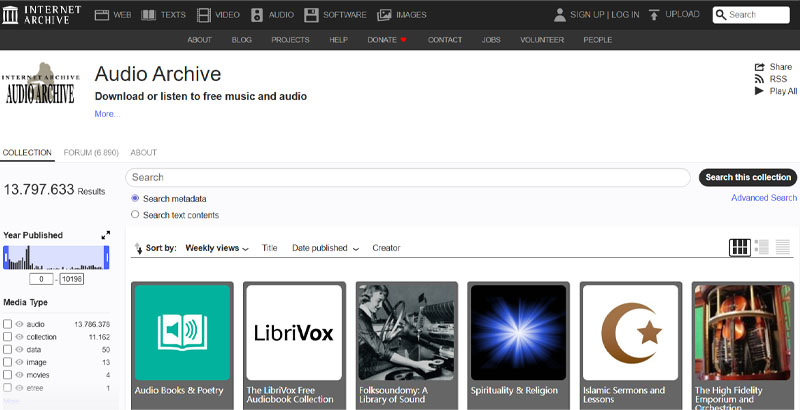800x410 pixels.
Task: Tick the movies media type checkbox
Action: (x=7, y=375)
